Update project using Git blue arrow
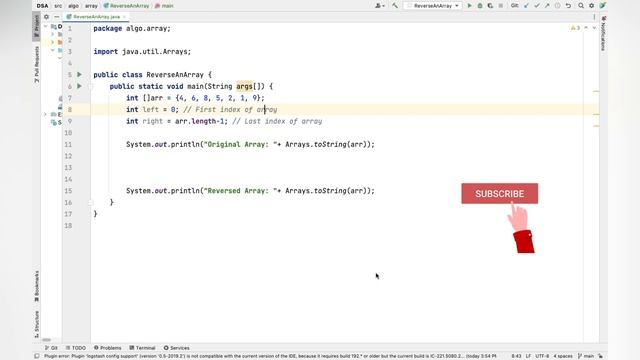Image resolution: width=640 pixels, height=360 pixels. [x=526, y=6]
